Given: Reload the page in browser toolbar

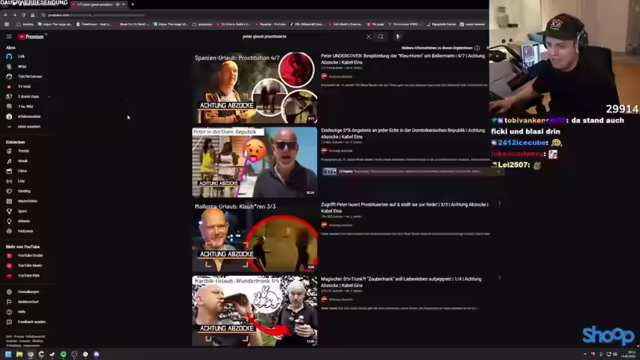Looking at the screenshot, I should (24, 15).
